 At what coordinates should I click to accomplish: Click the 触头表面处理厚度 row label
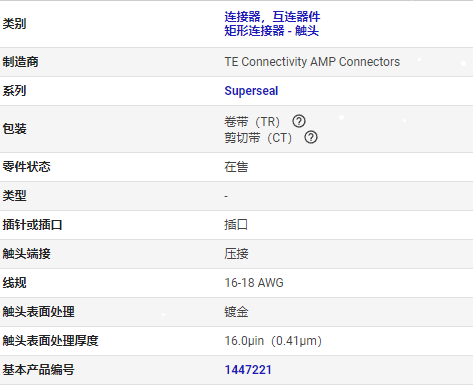click(x=50, y=341)
